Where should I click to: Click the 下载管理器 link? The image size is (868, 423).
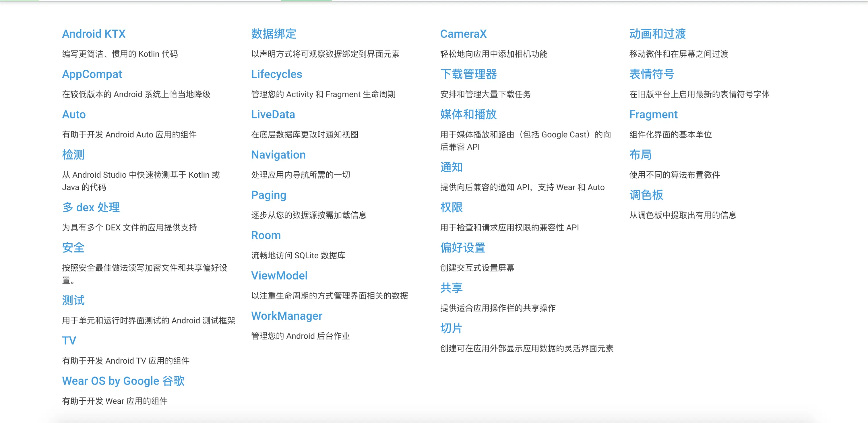468,74
